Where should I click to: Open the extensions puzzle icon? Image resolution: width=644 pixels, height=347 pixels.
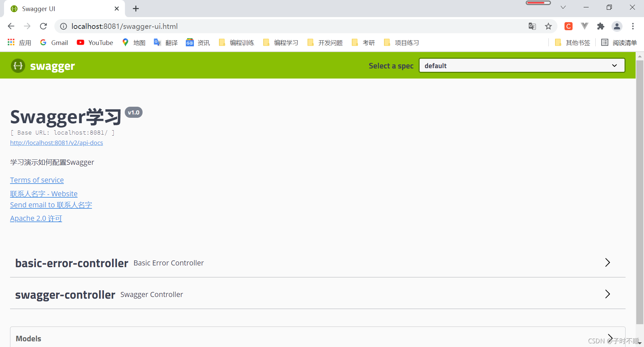(601, 26)
